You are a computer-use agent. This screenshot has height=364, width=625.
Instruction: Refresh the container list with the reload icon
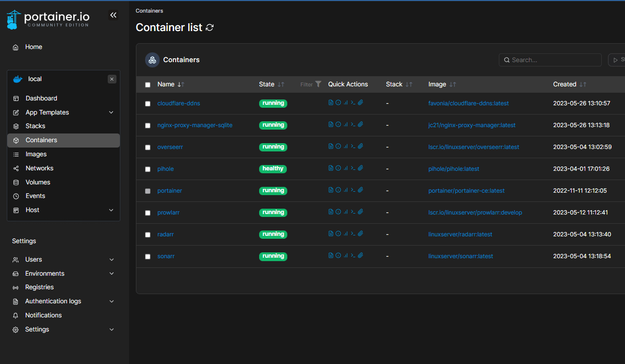coord(210,28)
